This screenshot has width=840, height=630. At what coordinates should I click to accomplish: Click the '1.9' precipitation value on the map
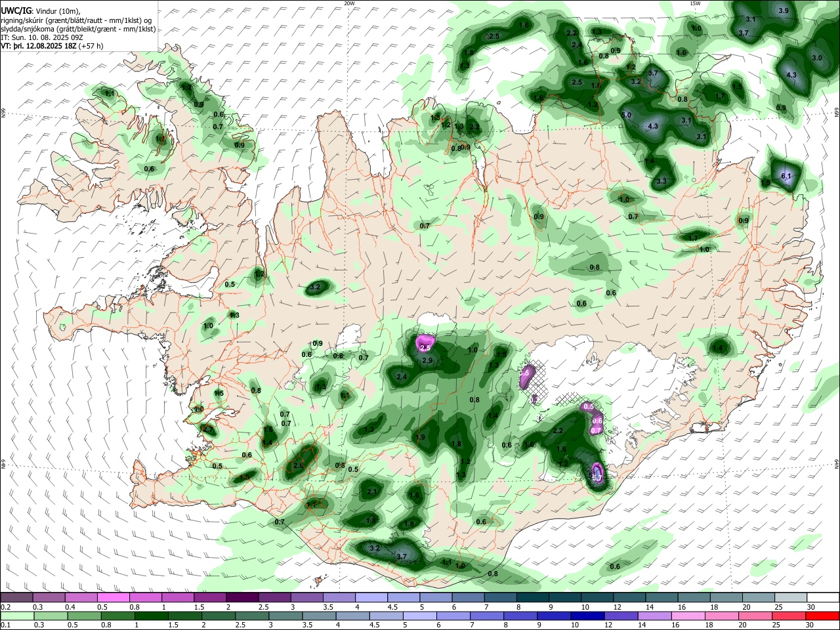(x=421, y=438)
